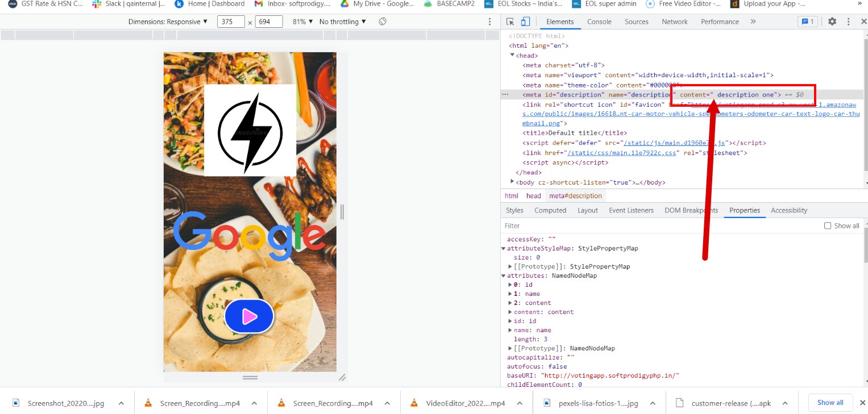Switch to the Styles pane tab

tap(514, 210)
